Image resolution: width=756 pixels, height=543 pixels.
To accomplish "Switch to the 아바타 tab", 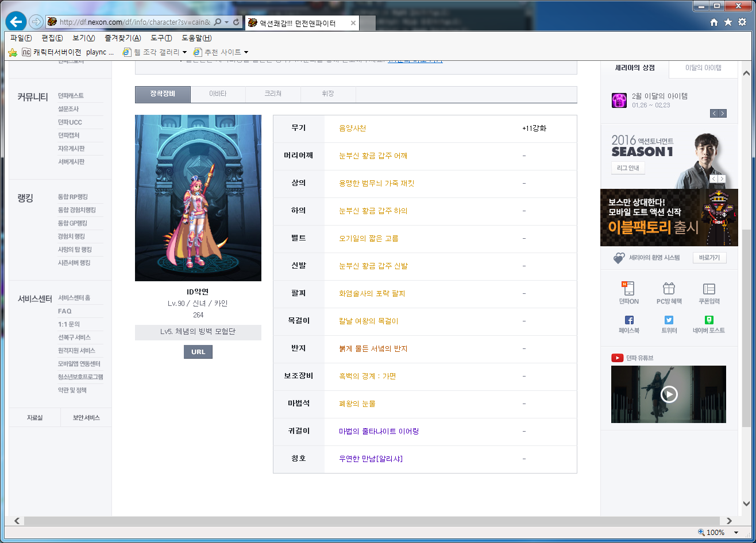I will (x=218, y=94).
